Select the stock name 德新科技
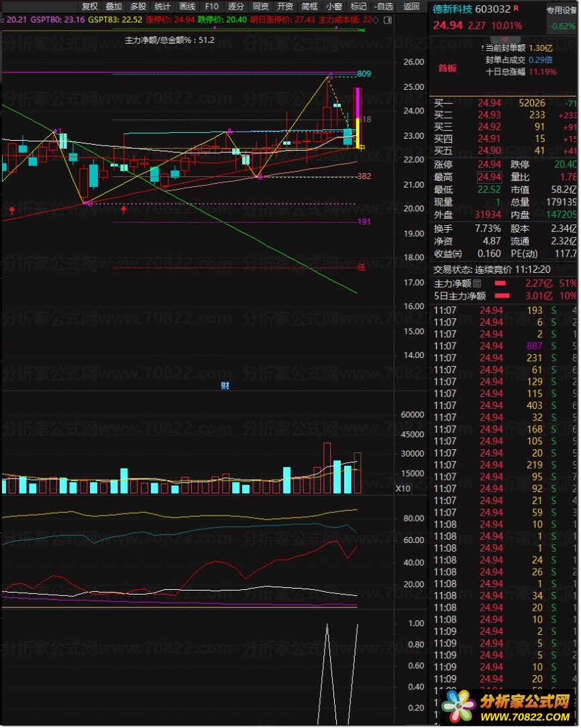 pos(452,9)
